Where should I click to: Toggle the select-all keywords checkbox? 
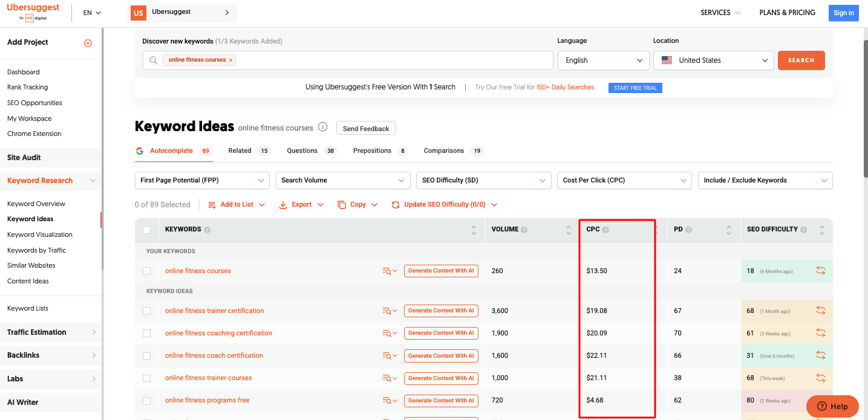pos(146,230)
